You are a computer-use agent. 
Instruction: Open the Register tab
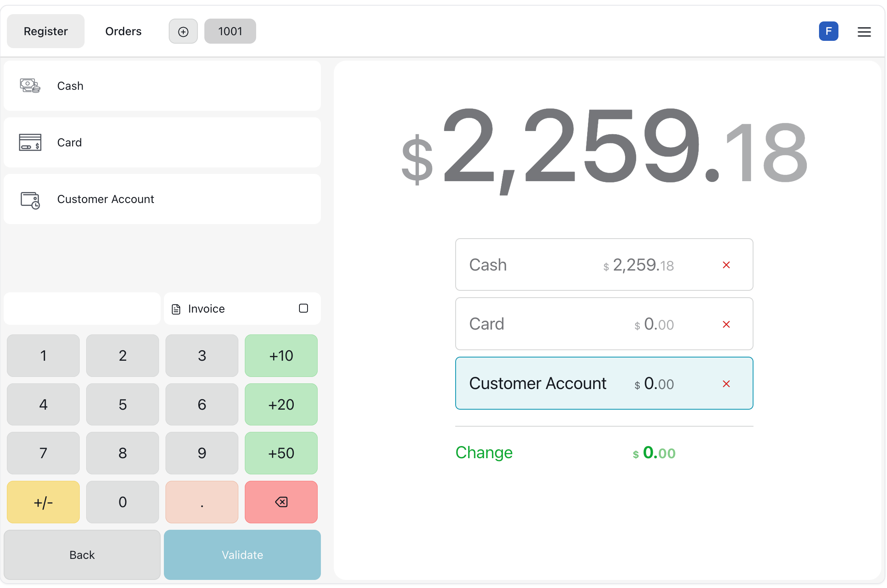pyautogui.click(x=46, y=32)
